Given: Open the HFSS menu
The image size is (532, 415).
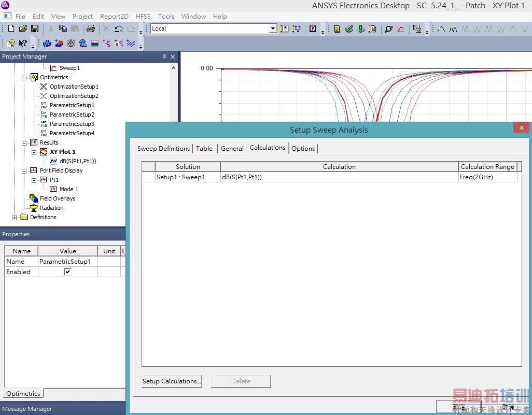Looking at the screenshot, I should point(143,16).
